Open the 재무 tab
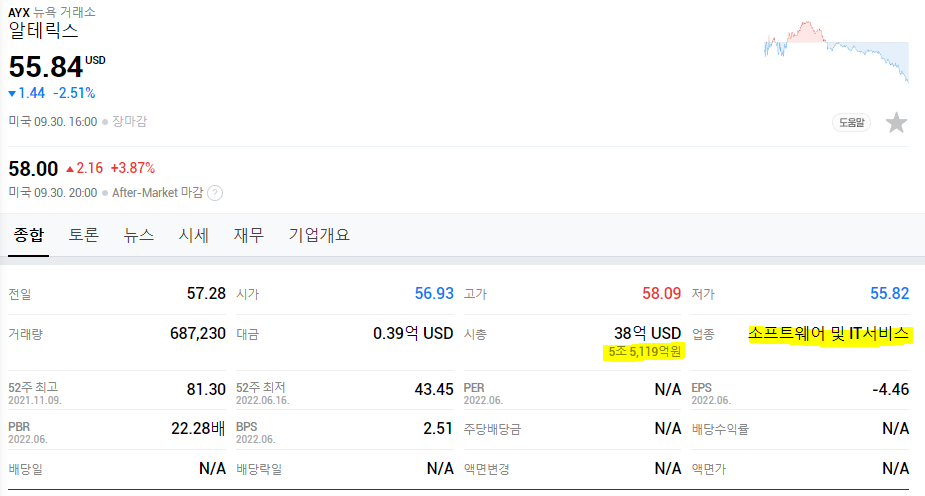 click(248, 235)
